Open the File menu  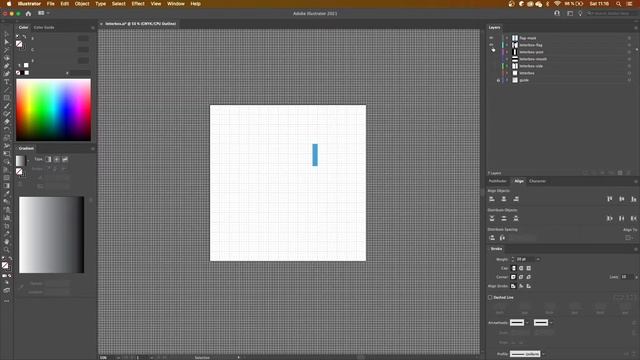(51, 4)
